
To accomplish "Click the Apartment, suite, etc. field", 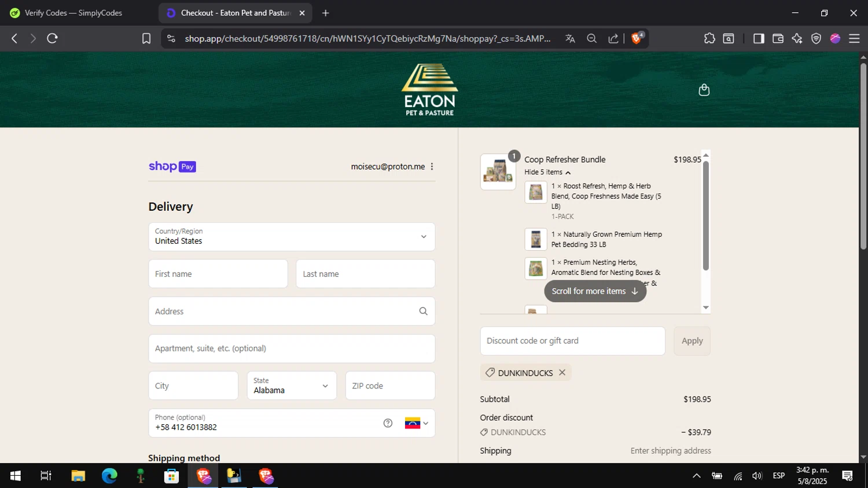I will click(x=292, y=348).
